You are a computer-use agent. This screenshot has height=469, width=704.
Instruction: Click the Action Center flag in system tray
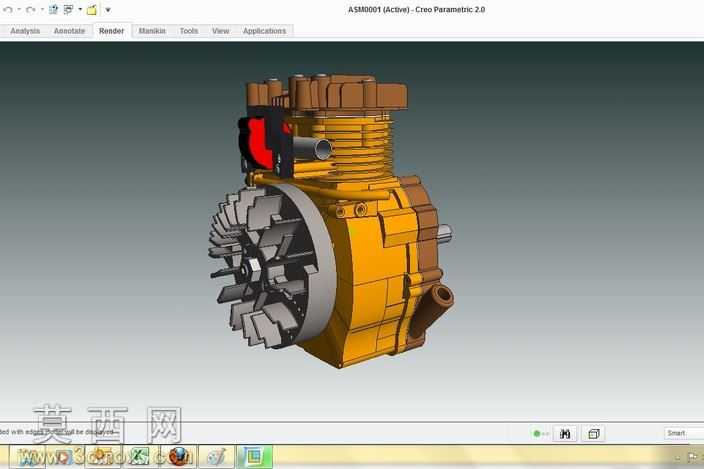[x=692, y=457]
